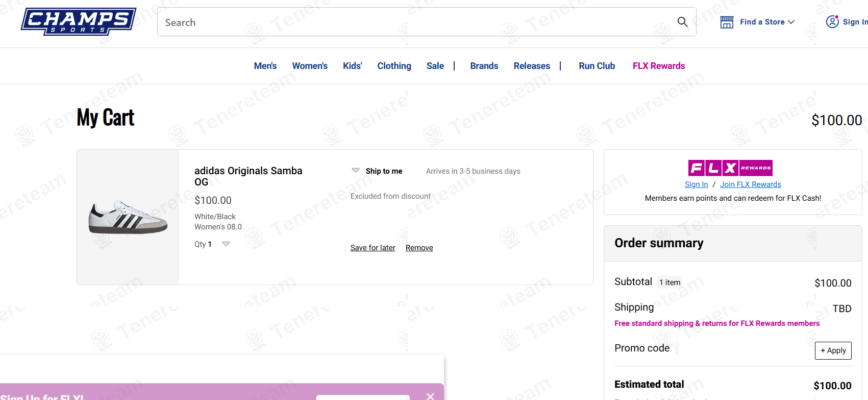Viewport: 868px width, 400px height.
Task: Click the user account icon
Action: pyautogui.click(x=832, y=21)
